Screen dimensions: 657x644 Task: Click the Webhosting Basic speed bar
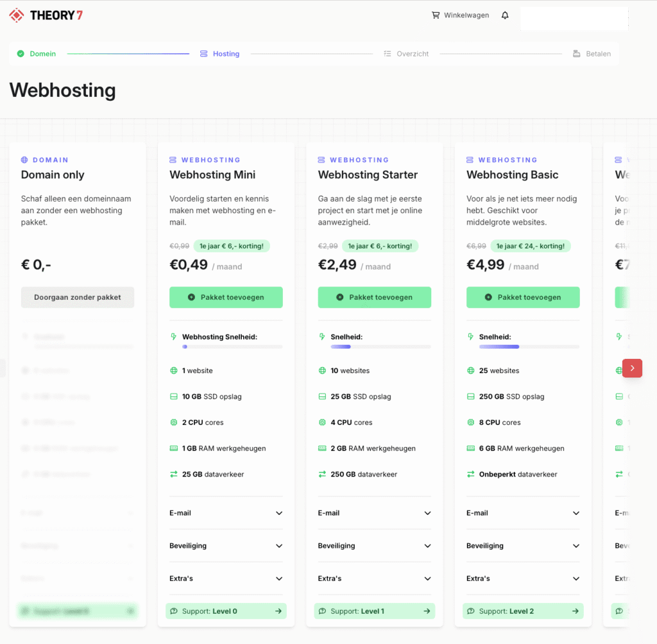point(529,347)
